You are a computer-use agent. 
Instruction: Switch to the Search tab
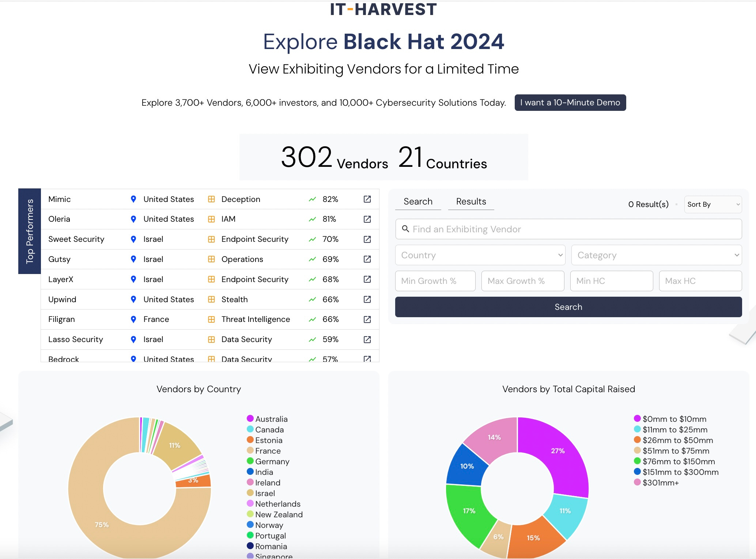click(x=418, y=202)
